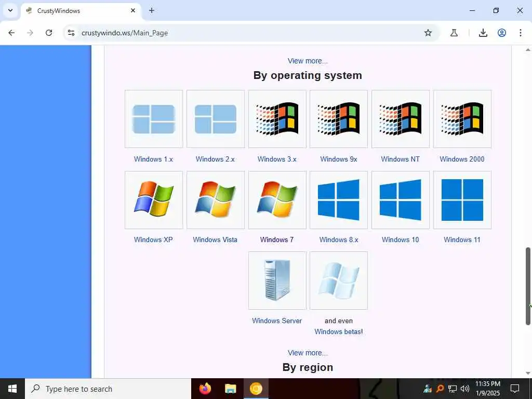Open the Windows 2.x logo thumbnail

coord(216,119)
